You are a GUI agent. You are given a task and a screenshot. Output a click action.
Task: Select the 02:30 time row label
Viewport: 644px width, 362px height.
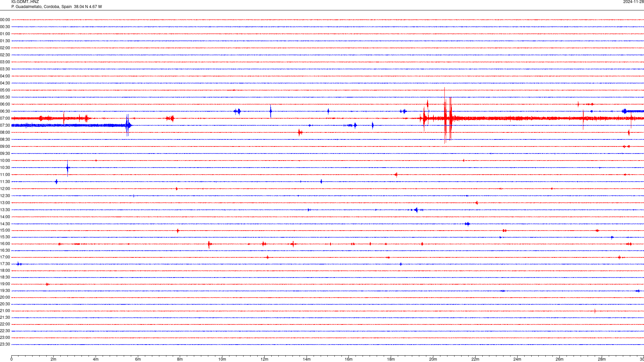5,55
